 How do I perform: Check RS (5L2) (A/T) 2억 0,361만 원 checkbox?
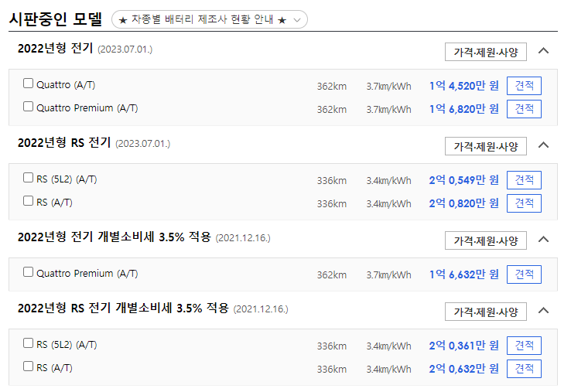pos(28,343)
